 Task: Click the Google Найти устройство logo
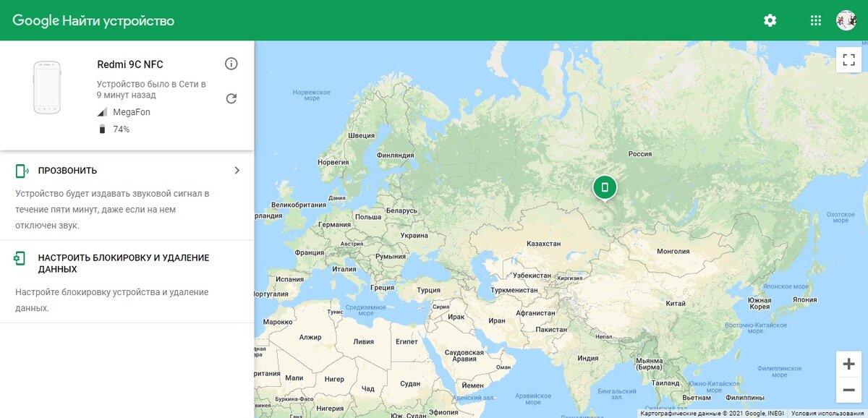point(93,20)
